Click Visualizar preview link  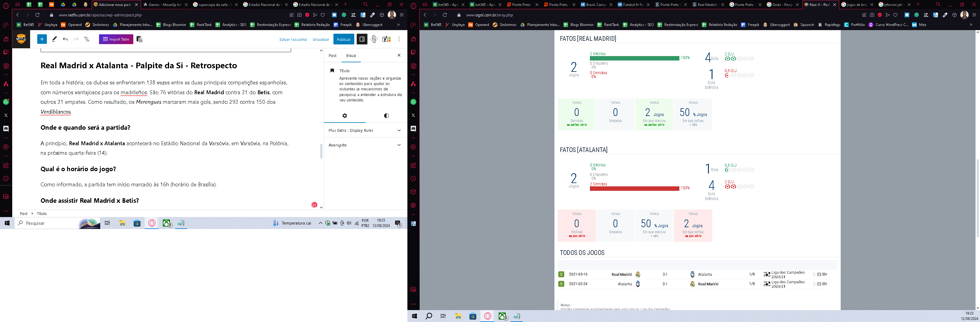[321, 40]
